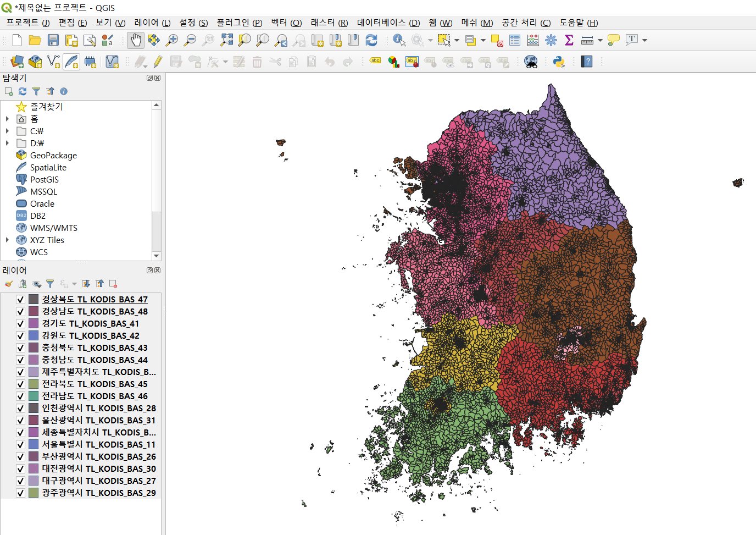Open the Python Console

[x=559, y=61]
